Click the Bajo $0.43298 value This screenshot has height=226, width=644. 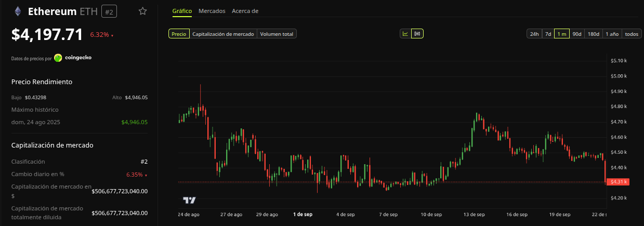[x=35, y=97]
